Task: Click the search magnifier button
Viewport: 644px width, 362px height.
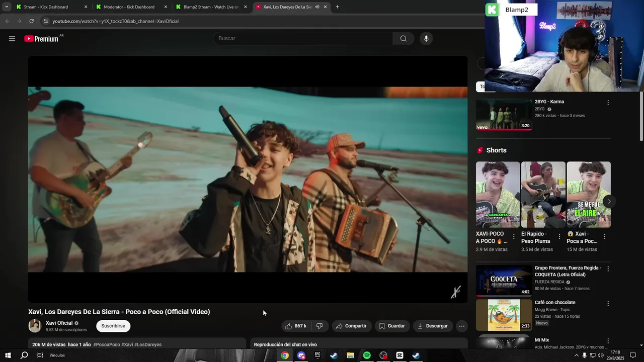Action: (x=404, y=39)
